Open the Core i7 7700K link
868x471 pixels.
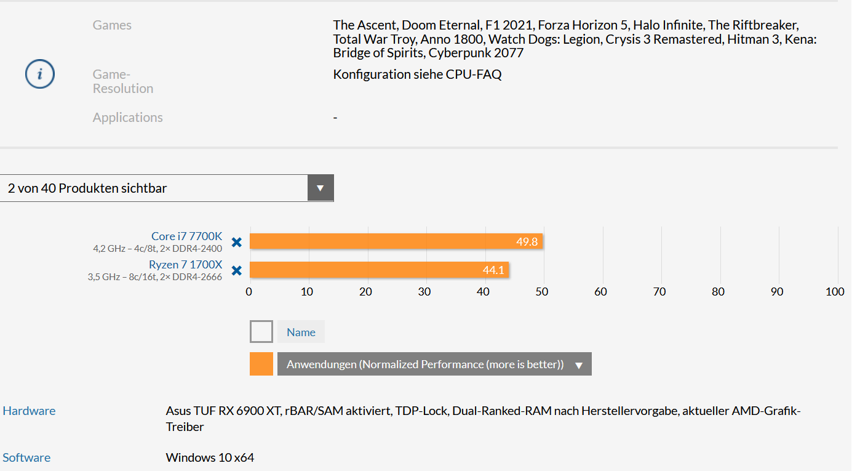(187, 236)
